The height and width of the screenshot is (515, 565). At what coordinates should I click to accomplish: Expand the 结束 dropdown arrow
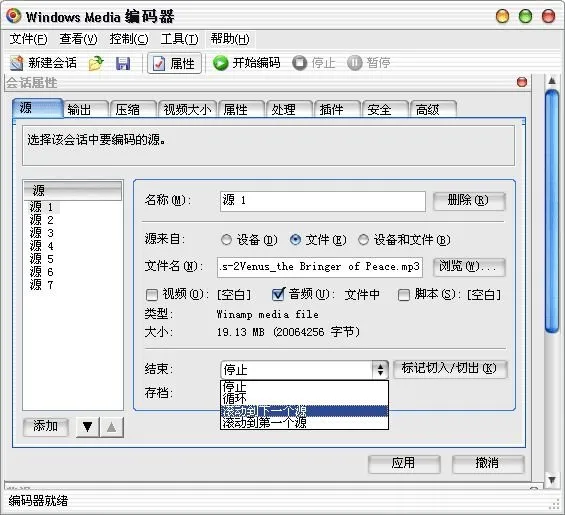380,369
